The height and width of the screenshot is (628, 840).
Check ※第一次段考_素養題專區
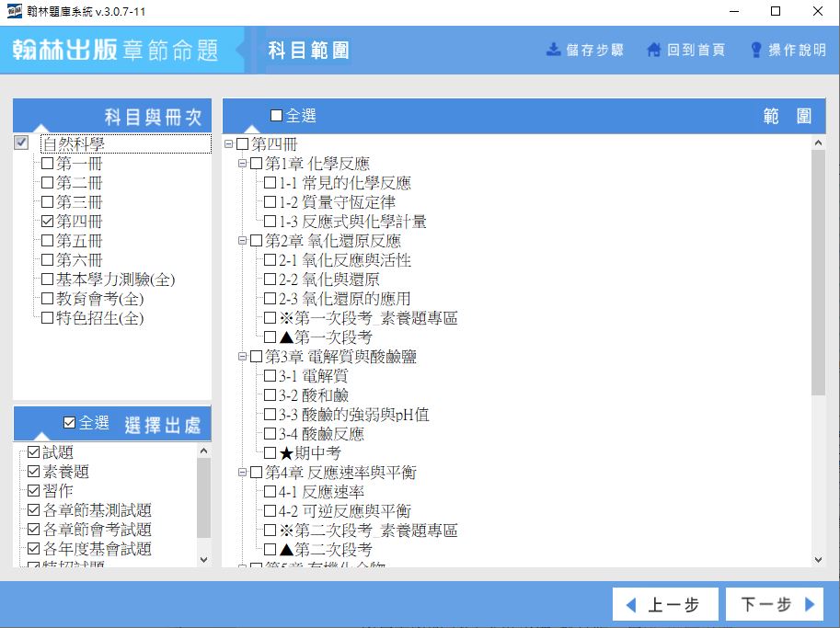click(270, 317)
